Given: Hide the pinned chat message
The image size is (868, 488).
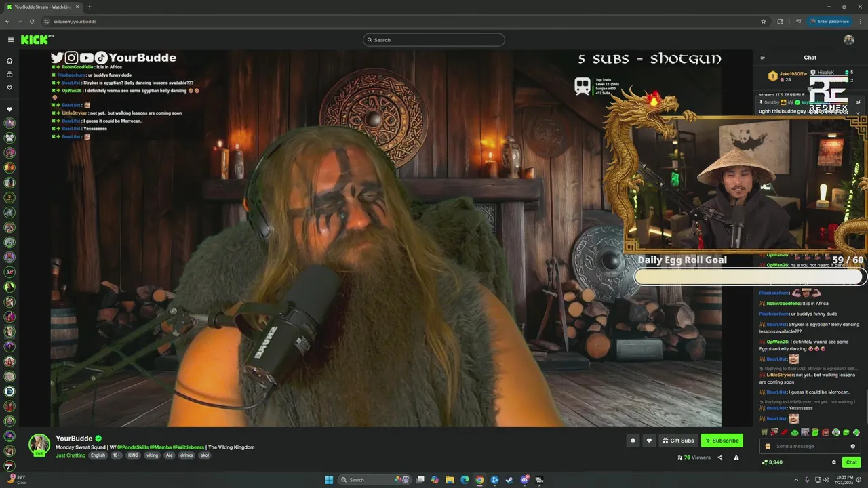Looking at the screenshot, I should tap(858, 102).
